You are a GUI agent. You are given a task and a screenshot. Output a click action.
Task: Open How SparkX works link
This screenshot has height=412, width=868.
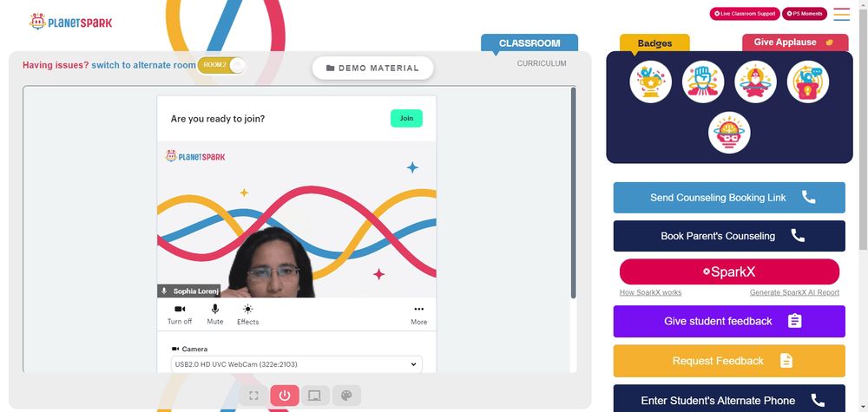coord(650,292)
